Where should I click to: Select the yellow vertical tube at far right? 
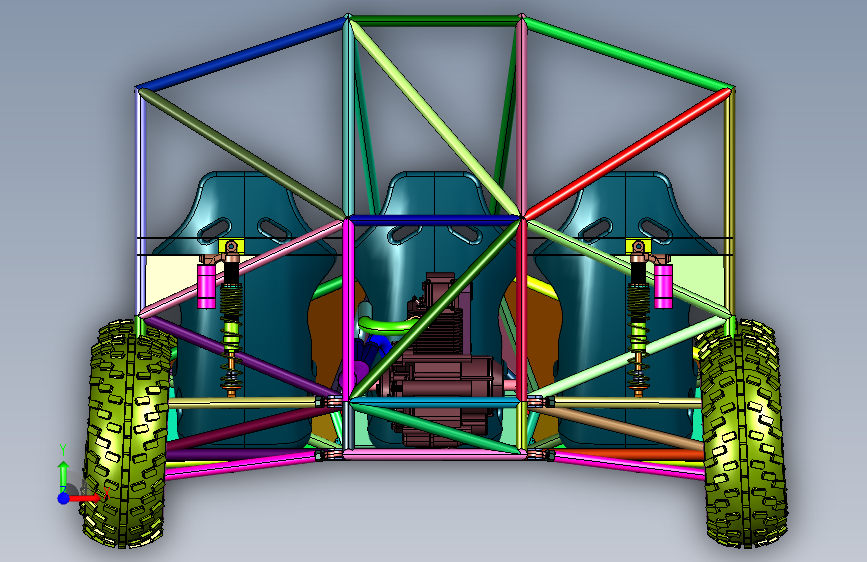[x=730, y=202]
